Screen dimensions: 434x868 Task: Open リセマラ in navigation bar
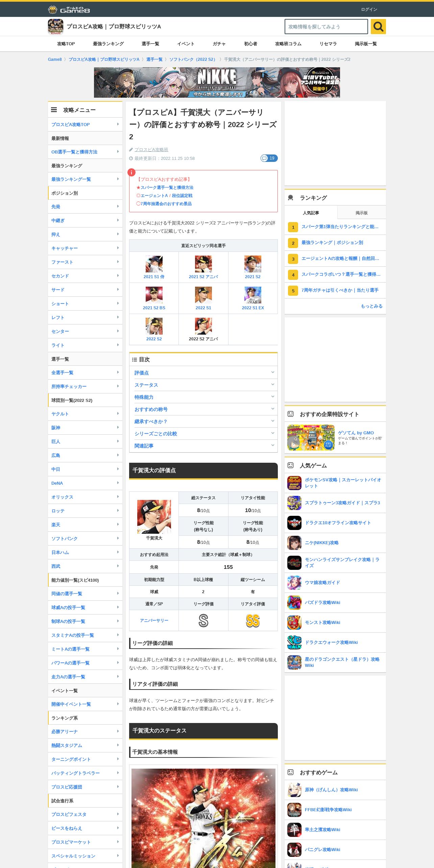click(328, 44)
